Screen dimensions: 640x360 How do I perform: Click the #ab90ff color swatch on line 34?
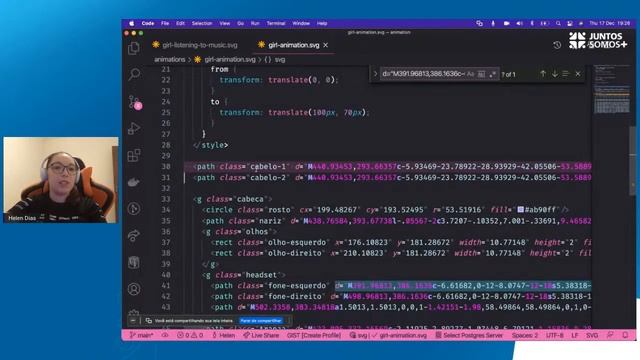[520, 209]
